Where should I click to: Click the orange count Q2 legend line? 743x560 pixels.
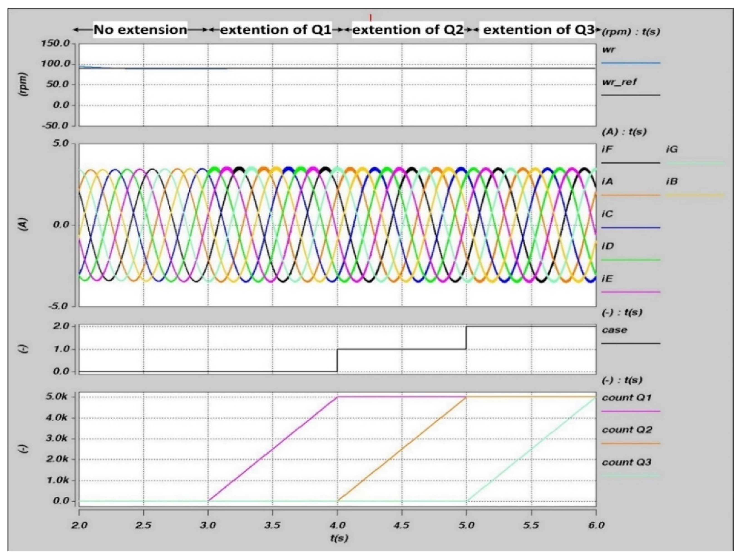click(x=630, y=444)
